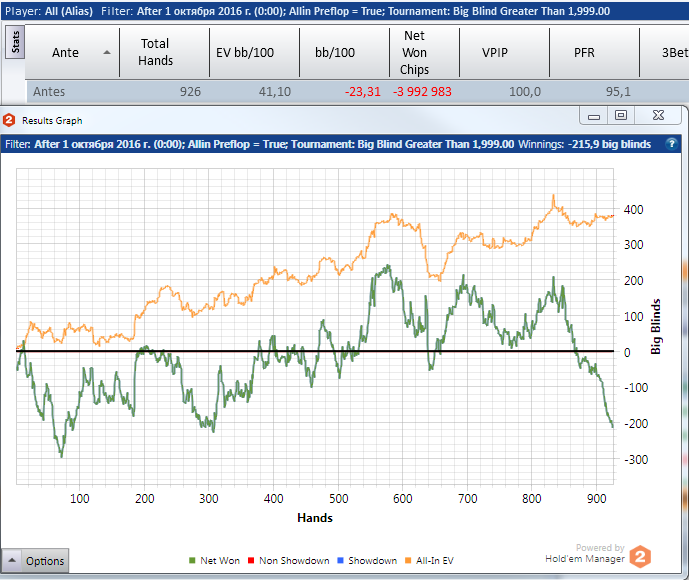Maximize the Results Graph window
The width and height of the screenshot is (689, 580).
coord(620,116)
